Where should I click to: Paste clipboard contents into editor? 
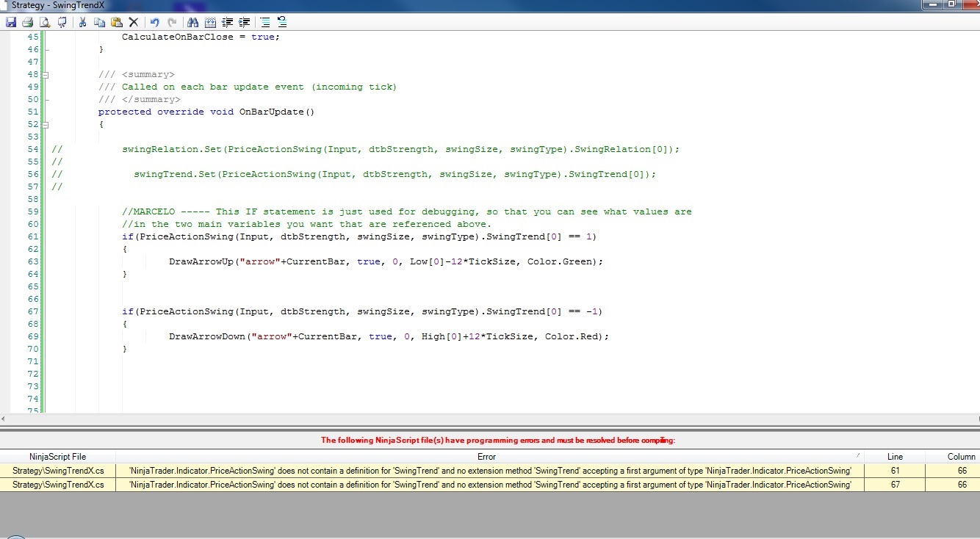point(116,23)
